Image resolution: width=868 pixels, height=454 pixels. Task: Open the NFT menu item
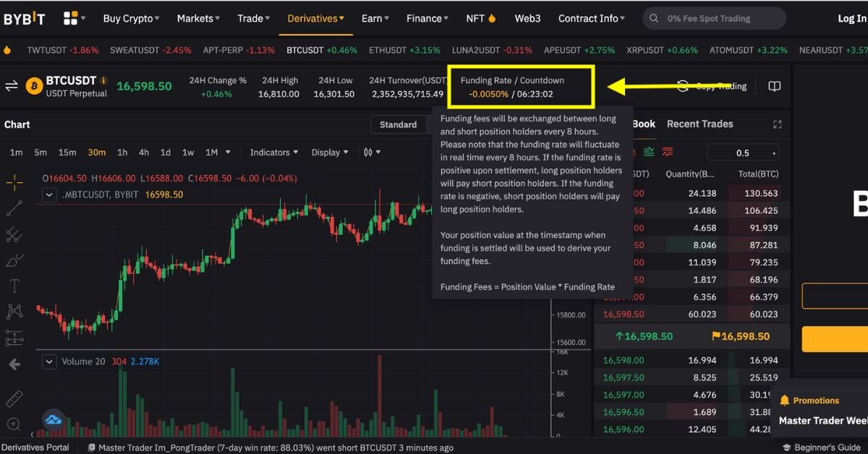480,18
